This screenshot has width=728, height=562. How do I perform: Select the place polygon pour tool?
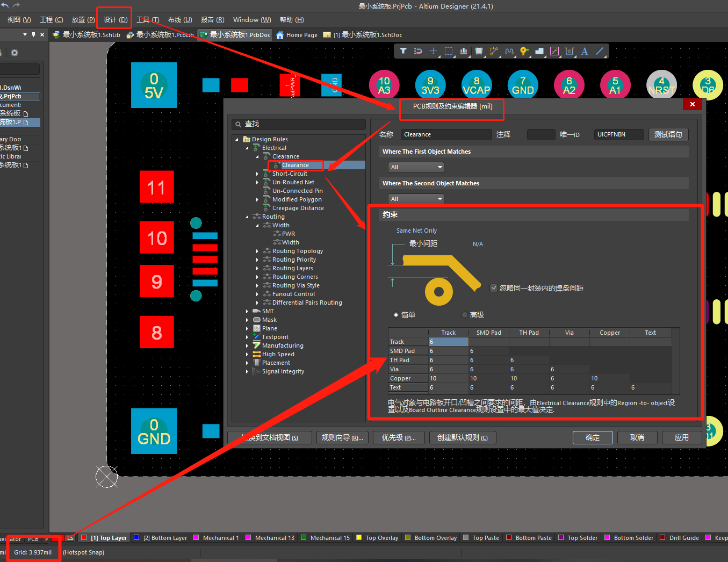(539, 51)
